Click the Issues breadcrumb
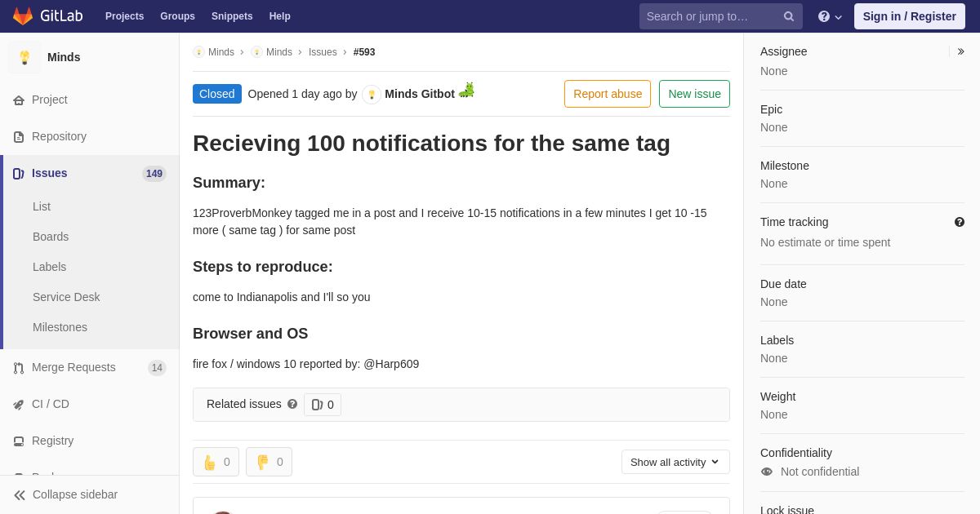The width and height of the screenshot is (980, 514). (x=323, y=52)
